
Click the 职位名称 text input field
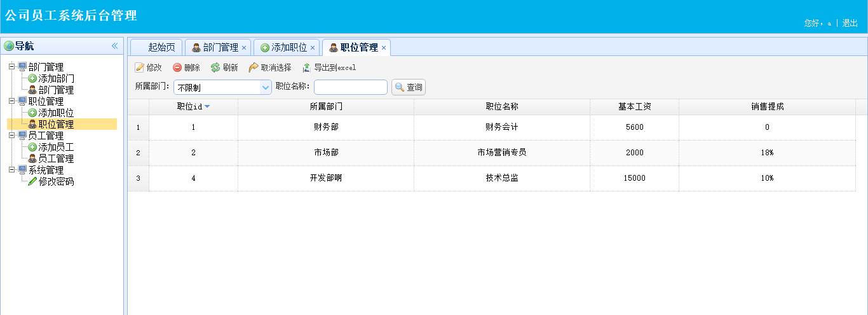(x=350, y=87)
